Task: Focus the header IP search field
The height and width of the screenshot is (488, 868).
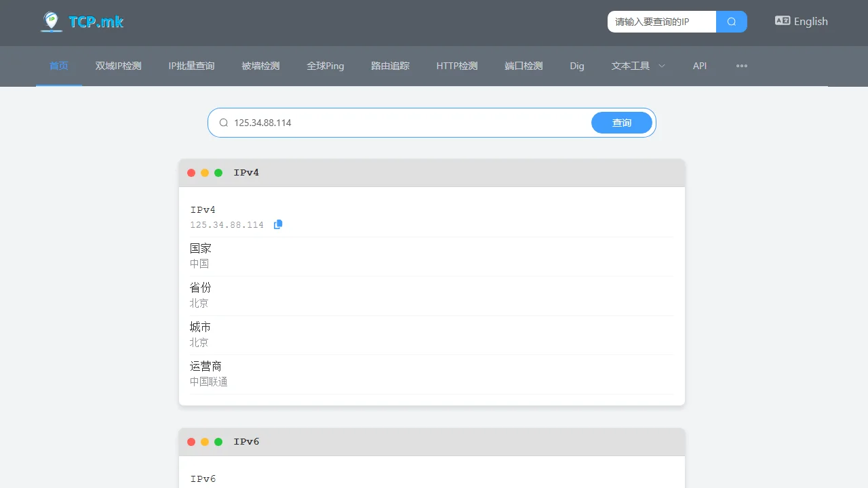Action: pos(661,22)
